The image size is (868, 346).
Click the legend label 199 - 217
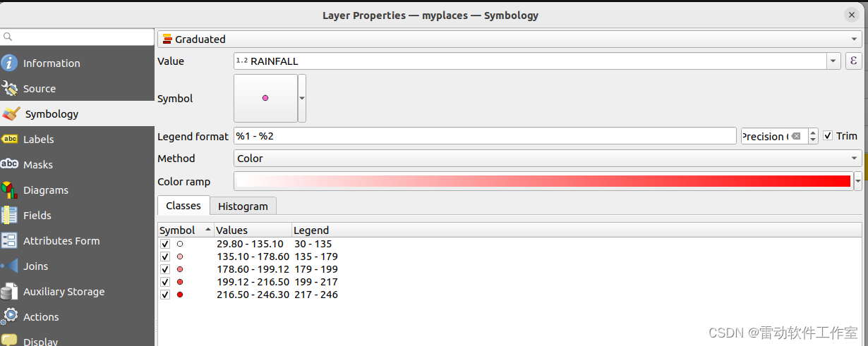(316, 282)
